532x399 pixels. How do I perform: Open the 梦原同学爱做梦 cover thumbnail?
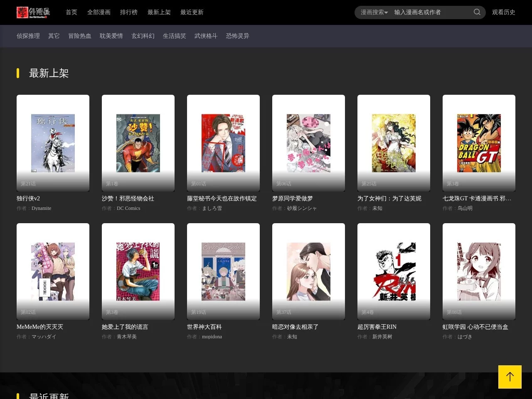(x=308, y=143)
